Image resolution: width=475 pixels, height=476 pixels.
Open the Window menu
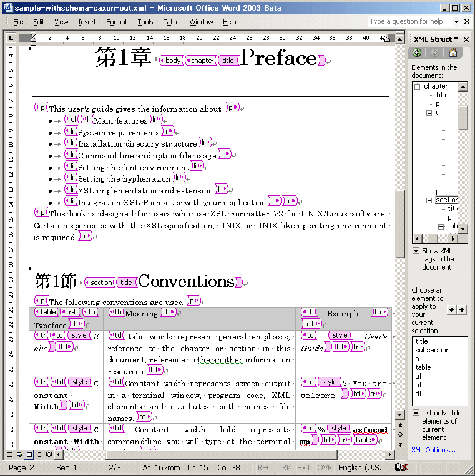[201, 22]
